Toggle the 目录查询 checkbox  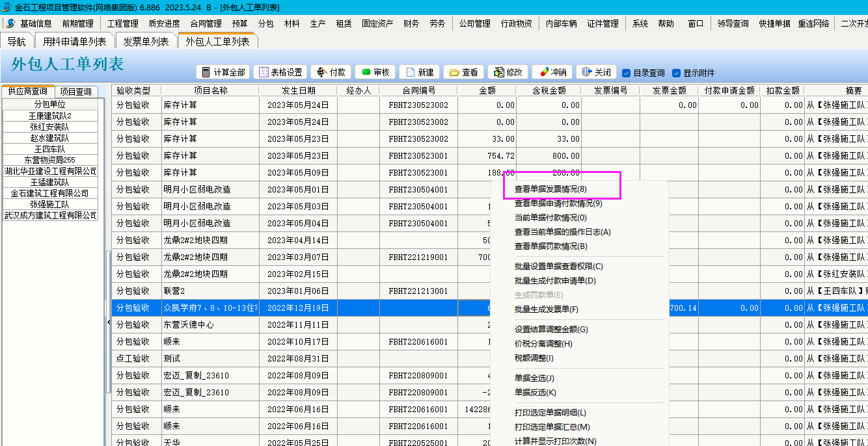(627, 73)
